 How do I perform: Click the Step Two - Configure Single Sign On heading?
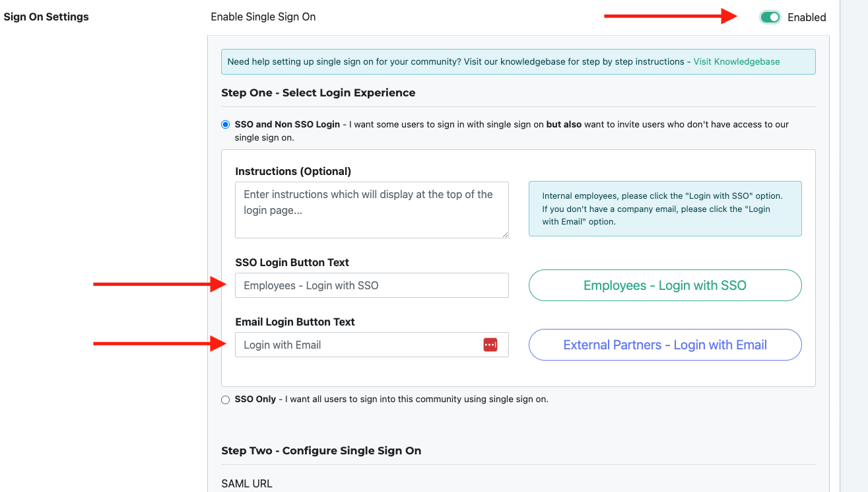click(x=321, y=450)
